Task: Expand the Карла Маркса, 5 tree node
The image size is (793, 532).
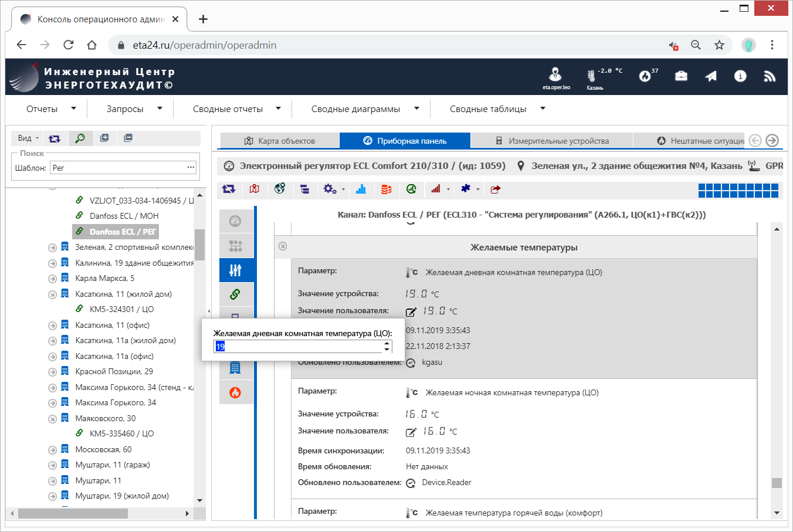Action: (x=52, y=279)
